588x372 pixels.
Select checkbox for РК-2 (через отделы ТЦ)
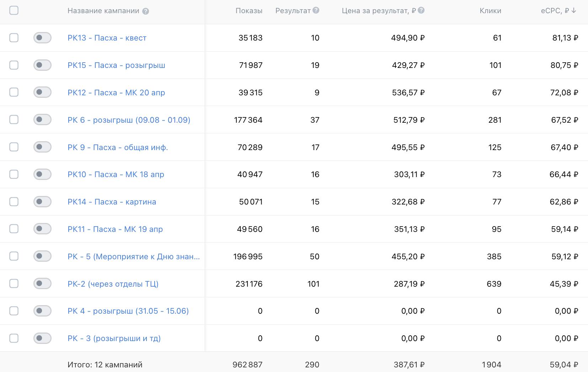(14, 283)
